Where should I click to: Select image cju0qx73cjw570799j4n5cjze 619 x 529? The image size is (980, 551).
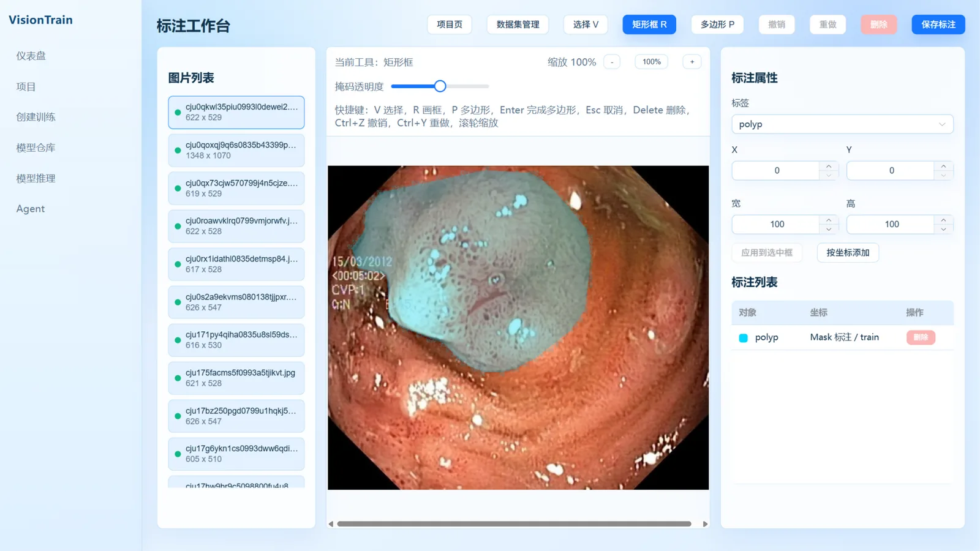click(x=236, y=188)
